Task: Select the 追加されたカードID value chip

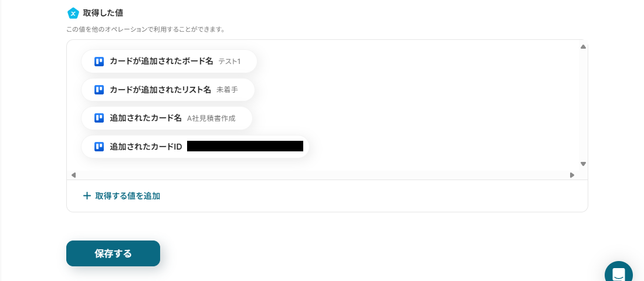Action: pos(195,147)
